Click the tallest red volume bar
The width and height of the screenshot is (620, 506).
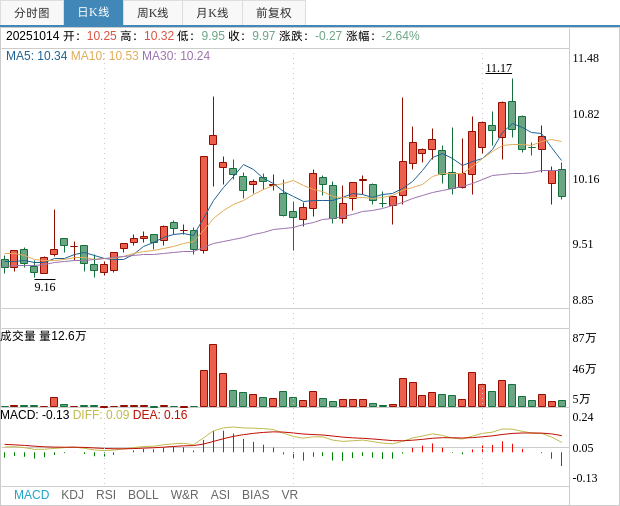point(213,376)
